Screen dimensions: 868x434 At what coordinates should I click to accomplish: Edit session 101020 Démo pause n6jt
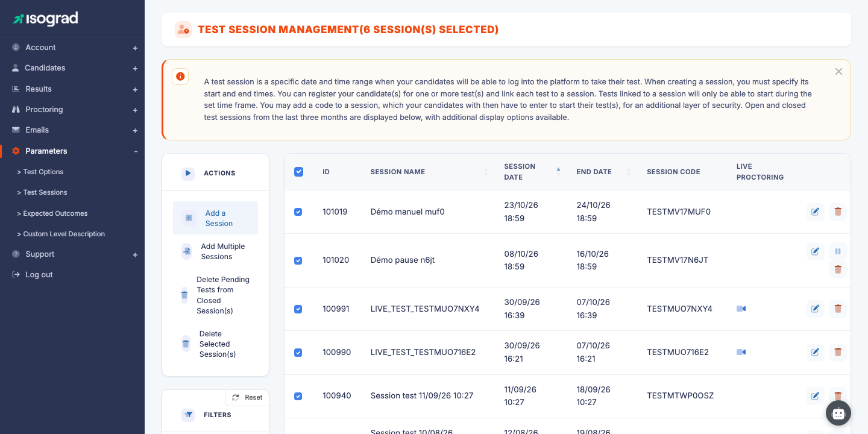[x=816, y=251]
